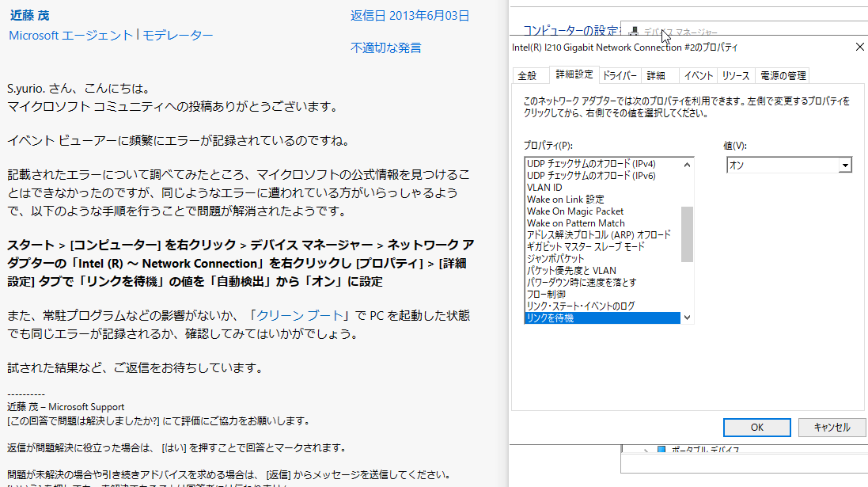
Task: Select Wake On Magic Packet property
Action: (x=575, y=211)
